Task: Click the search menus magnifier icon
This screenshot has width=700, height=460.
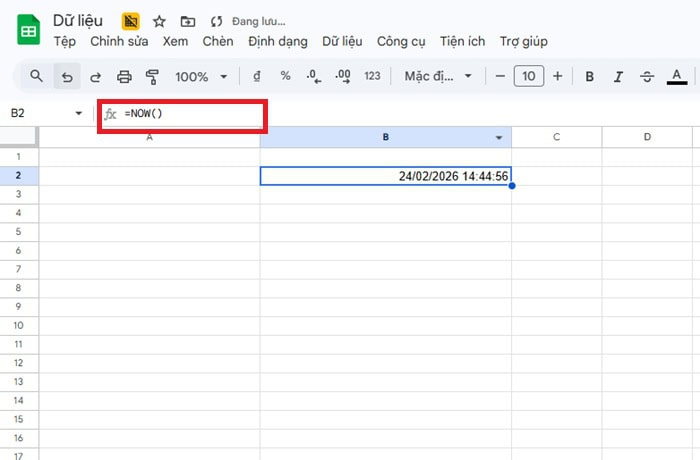Action: coord(36,76)
